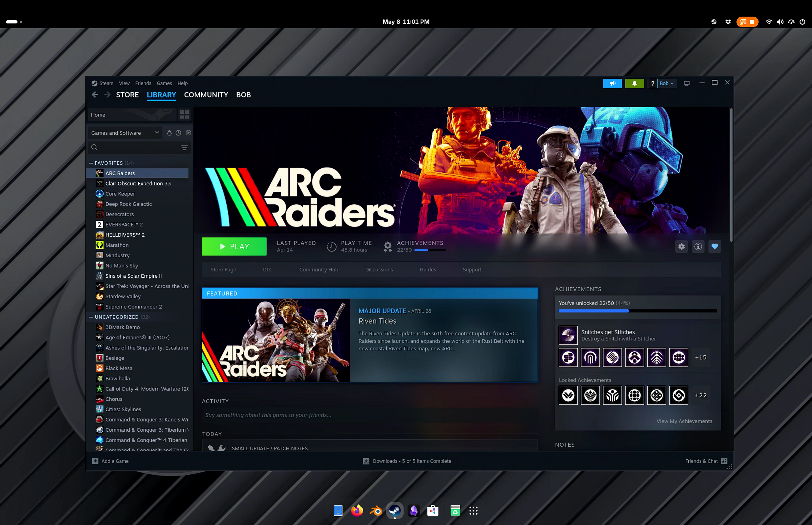Open the Help menu
Screen dimensions: 812x525
coord(182,83)
